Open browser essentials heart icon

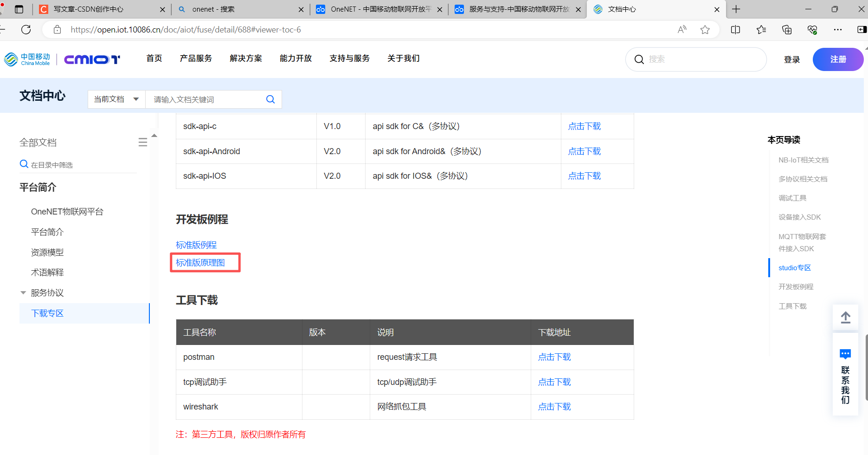click(812, 30)
